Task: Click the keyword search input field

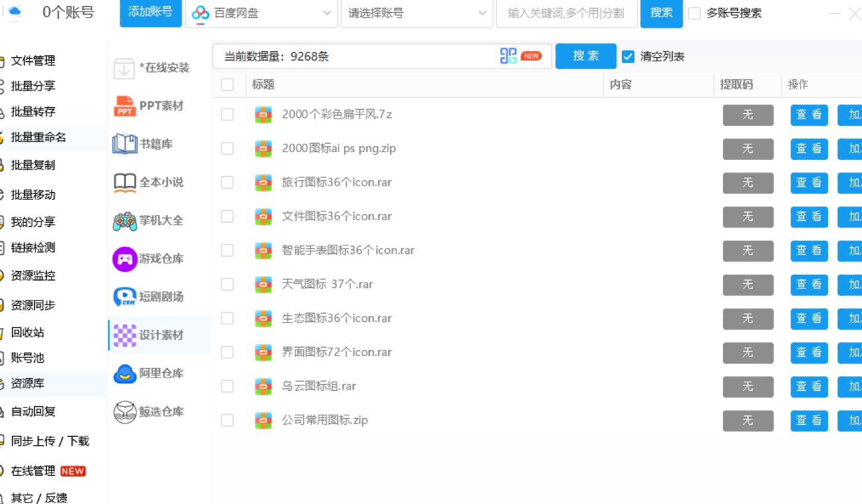Action: point(566,12)
